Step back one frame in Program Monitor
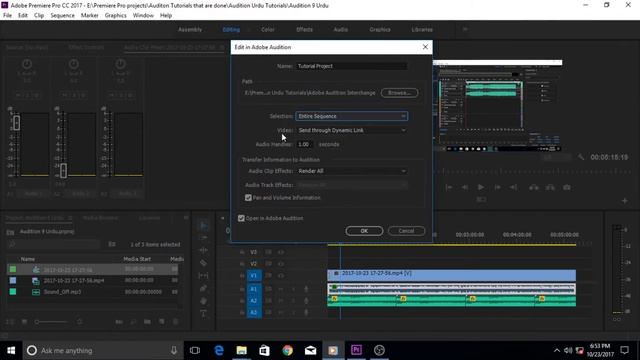 pyautogui.click(x=465, y=187)
